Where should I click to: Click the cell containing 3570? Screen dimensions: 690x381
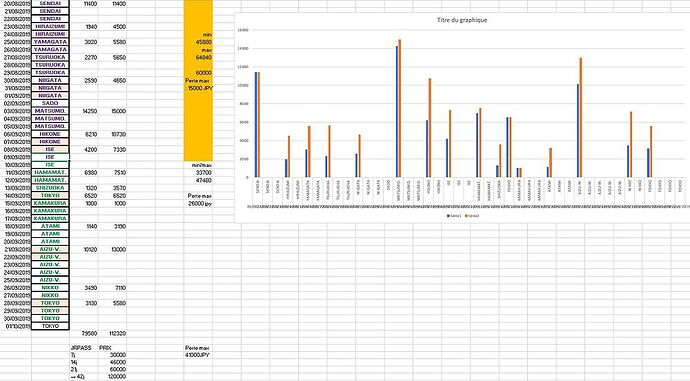[112, 188]
